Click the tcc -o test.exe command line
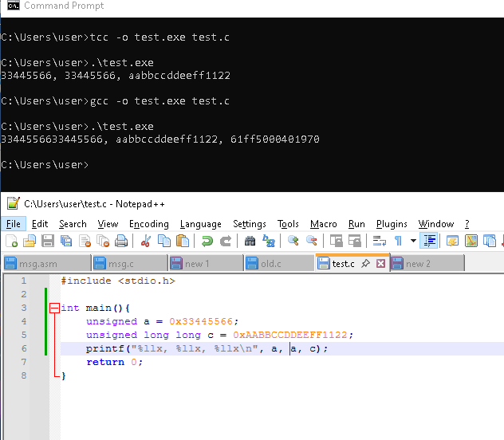 (159, 37)
